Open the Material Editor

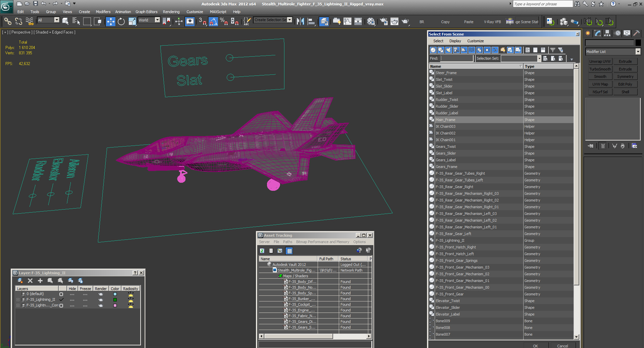point(371,21)
